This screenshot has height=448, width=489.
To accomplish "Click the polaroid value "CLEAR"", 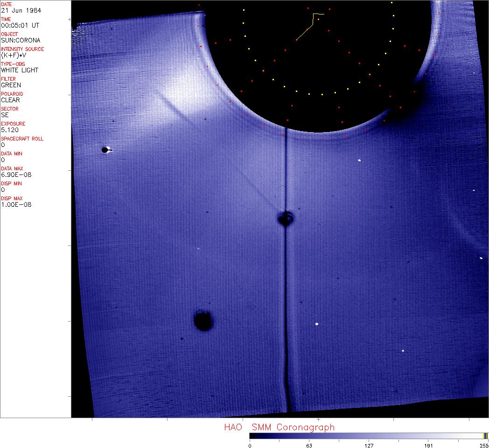I will click(x=10, y=100).
